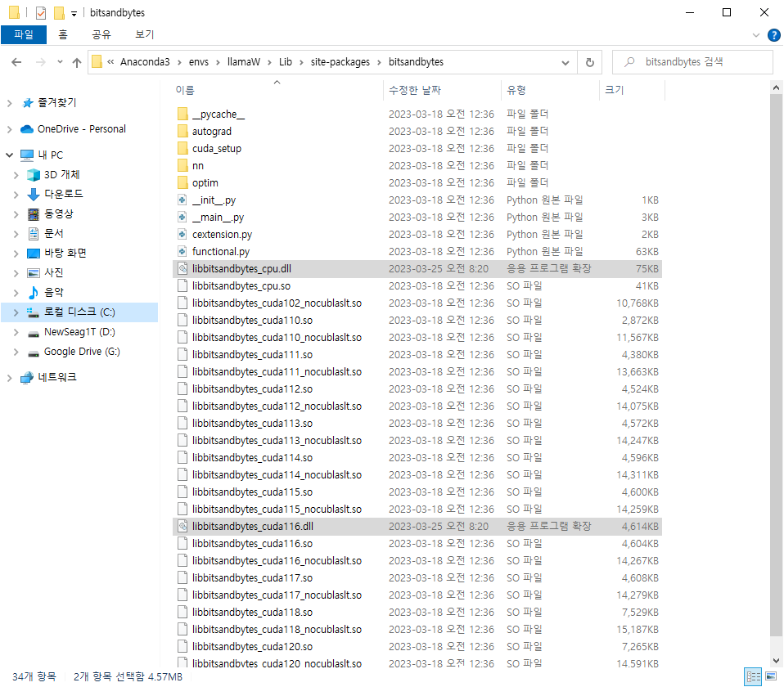Click the Anaconda3 breadcrumb segment
Screen dimensions: 784x687
point(145,62)
